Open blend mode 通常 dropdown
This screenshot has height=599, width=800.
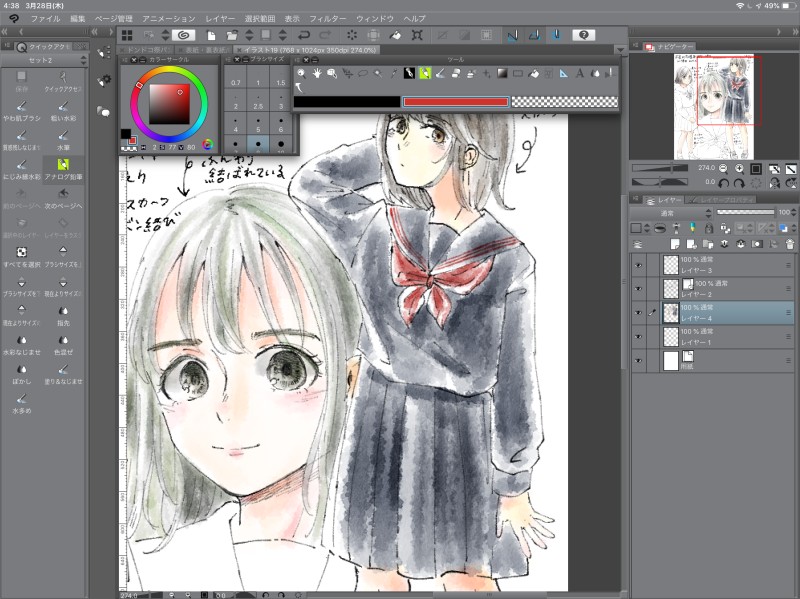[671, 213]
